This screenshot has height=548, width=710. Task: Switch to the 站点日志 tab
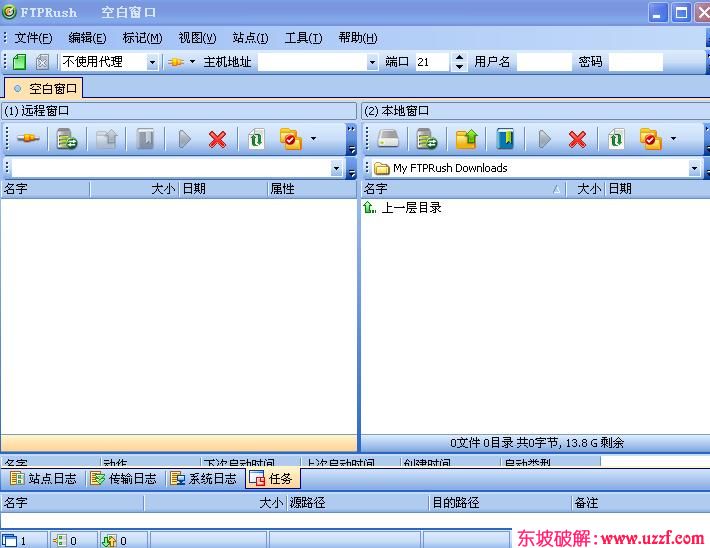point(43,479)
